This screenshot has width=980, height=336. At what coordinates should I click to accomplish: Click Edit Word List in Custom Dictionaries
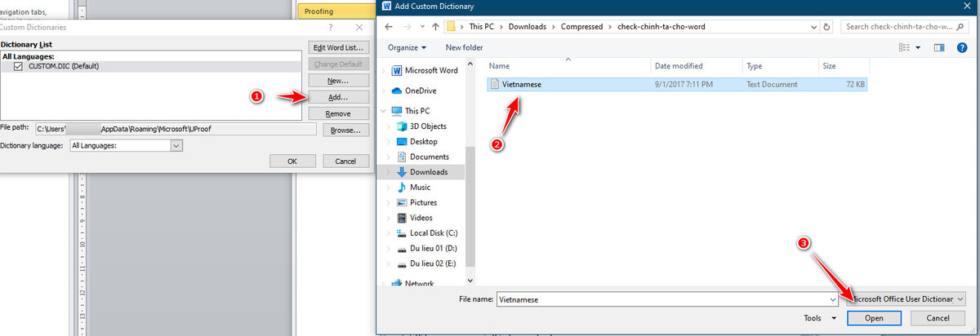click(x=338, y=47)
